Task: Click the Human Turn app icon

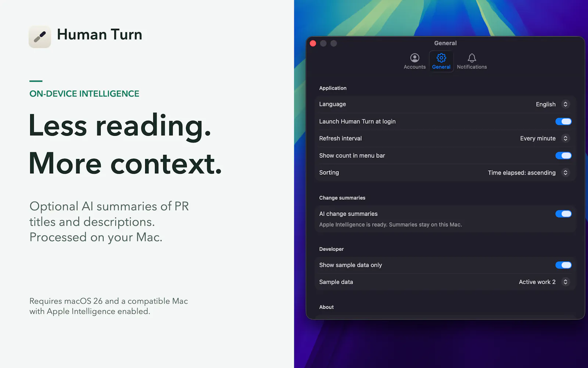Action: tap(40, 36)
